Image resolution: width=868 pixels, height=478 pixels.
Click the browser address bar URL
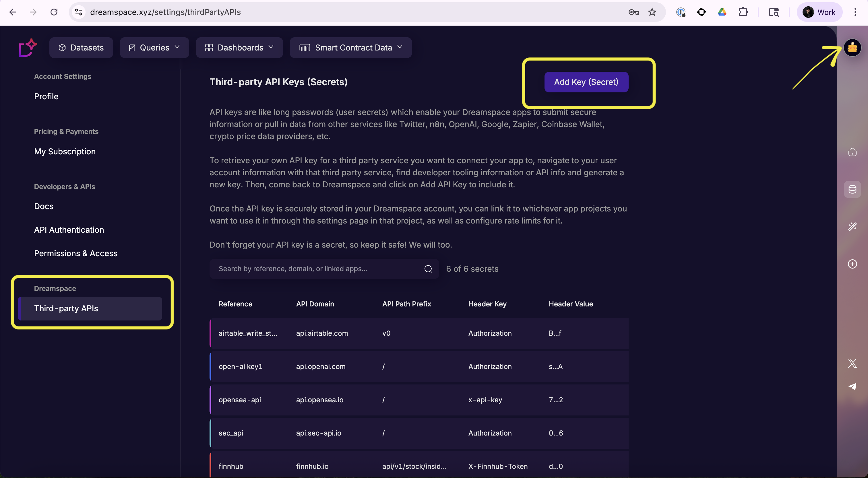(165, 12)
